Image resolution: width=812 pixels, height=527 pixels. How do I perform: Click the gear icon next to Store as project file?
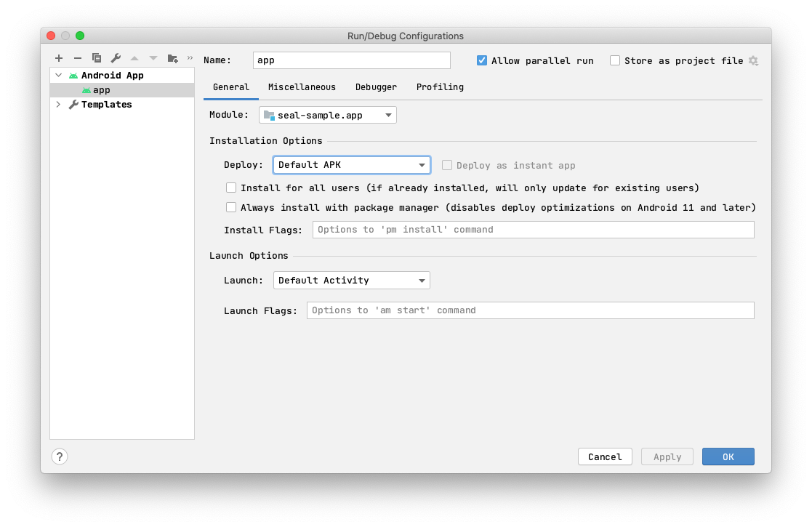(x=754, y=61)
